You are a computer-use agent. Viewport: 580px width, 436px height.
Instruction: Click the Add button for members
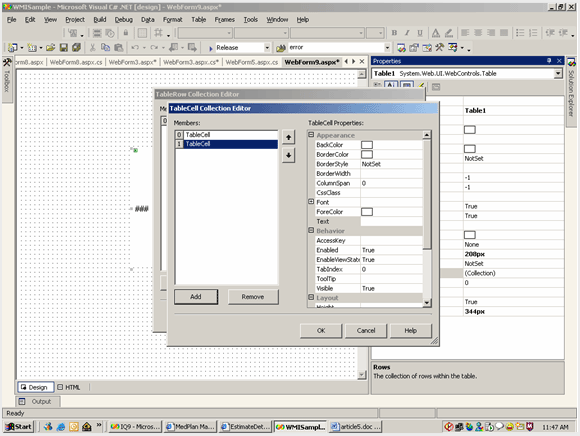point(196,297)
